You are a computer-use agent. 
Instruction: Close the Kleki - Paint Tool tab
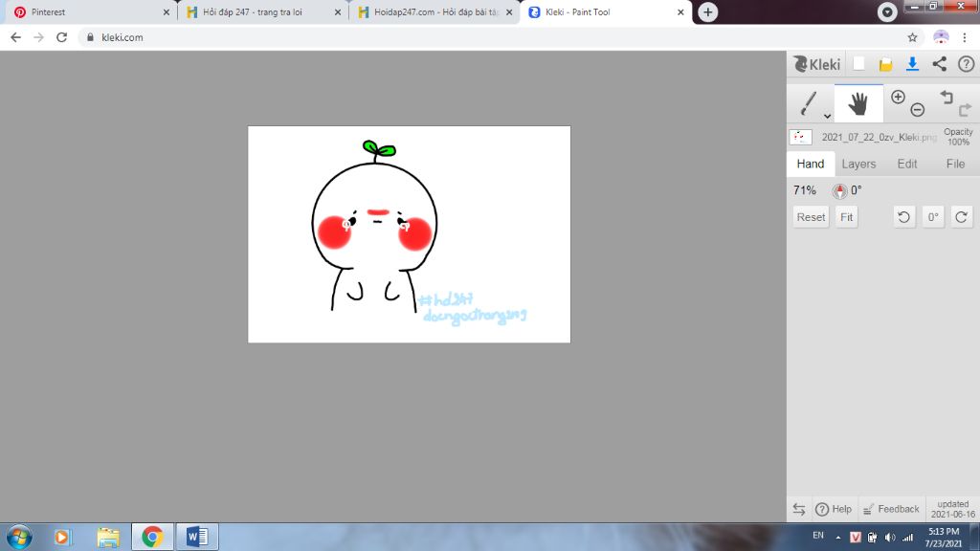click(x=680, y=11)
